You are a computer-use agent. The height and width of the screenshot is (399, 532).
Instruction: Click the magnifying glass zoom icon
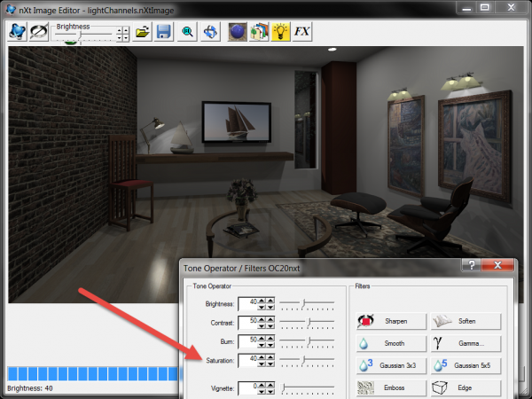[x=187, y=32]
